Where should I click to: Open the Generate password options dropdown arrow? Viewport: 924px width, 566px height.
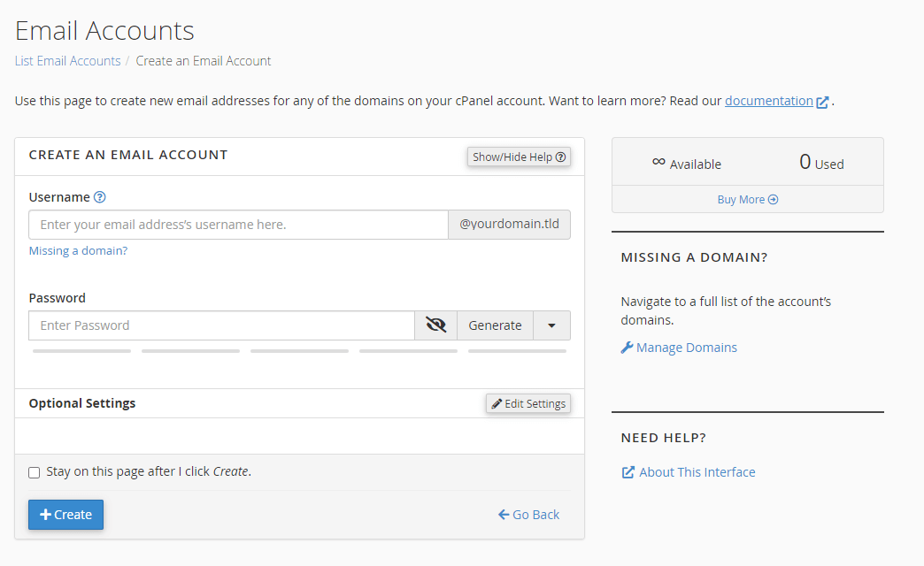tap(551, 325)
